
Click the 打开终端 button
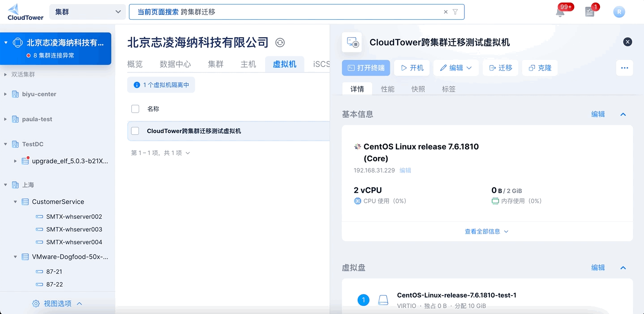pyautogui.click(x=366, y=68)
